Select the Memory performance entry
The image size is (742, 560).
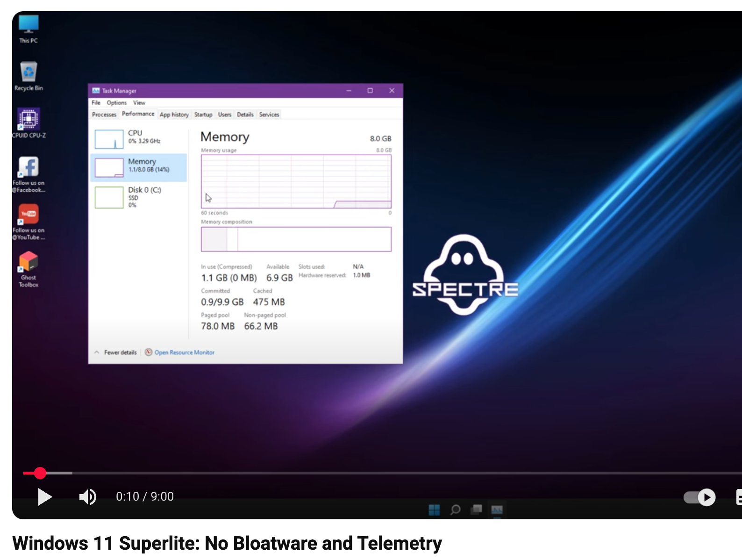(139, 167)
